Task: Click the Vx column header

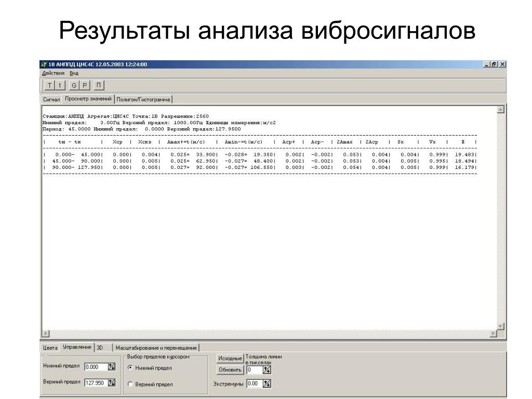Action: tap(432, 142)
